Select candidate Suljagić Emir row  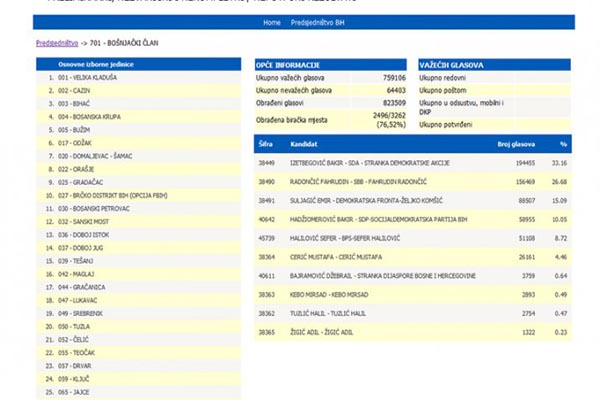click(x=413, y=201)
